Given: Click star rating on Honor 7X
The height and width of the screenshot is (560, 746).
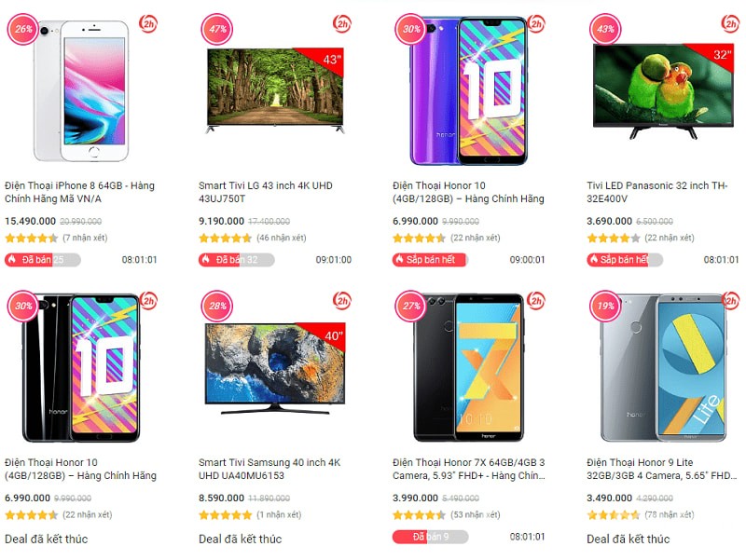Looking at the screenshot, I should tap(419, 514).
